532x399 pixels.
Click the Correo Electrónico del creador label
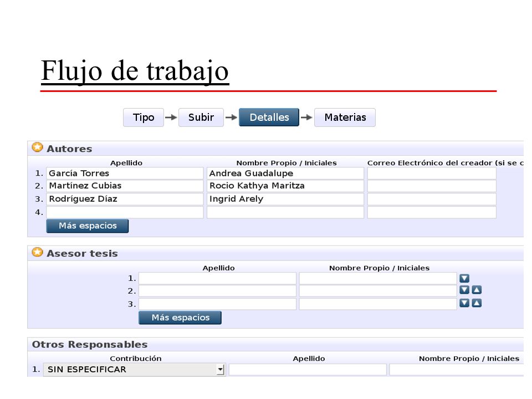coord(445,163)
